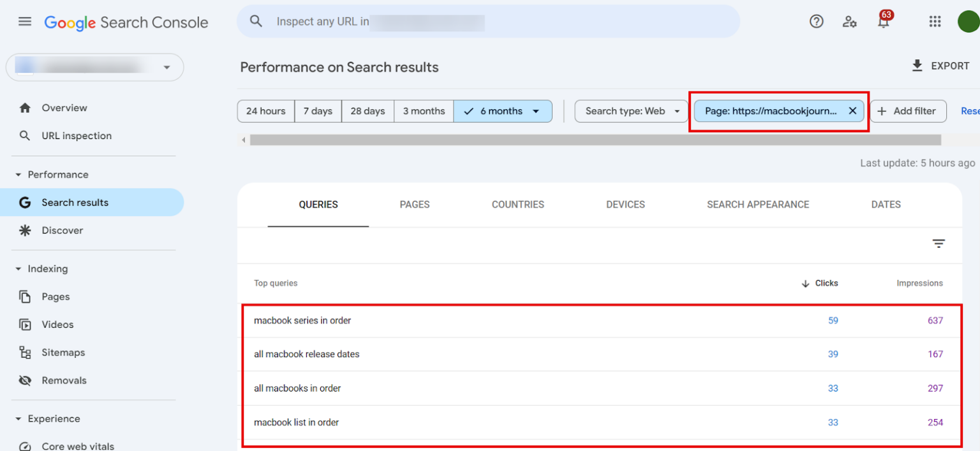This screenshot has height=451, width=980.
Task: Click the 297 impressions value
Action: [935, 388]
